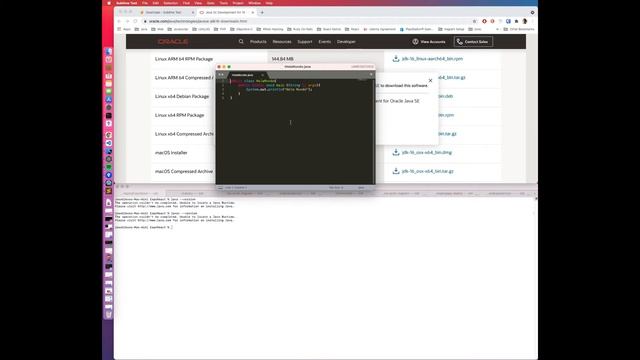Open the Goto menu
Viewport: 640px width, 360px height.
pyautogui.click(x=211, y=3)
